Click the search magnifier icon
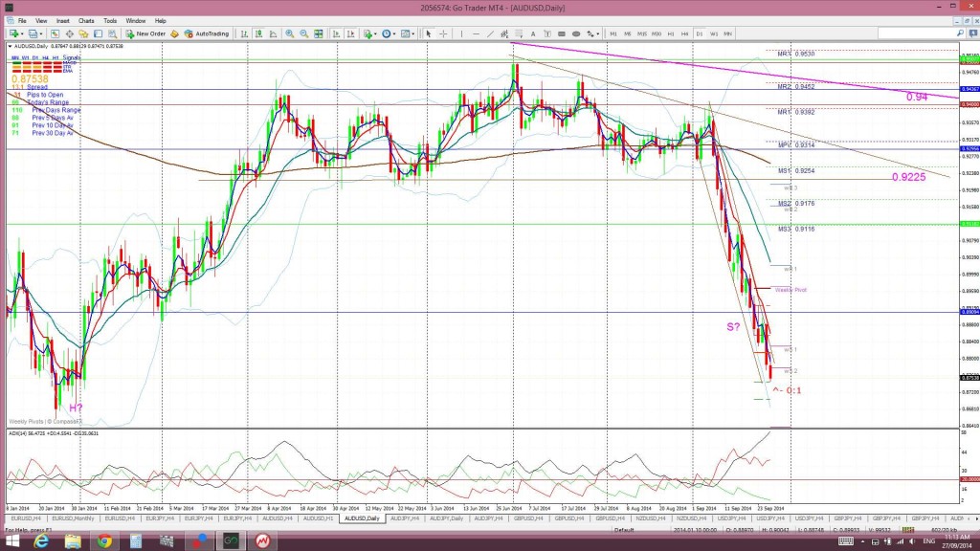 (x=960, y=33)
